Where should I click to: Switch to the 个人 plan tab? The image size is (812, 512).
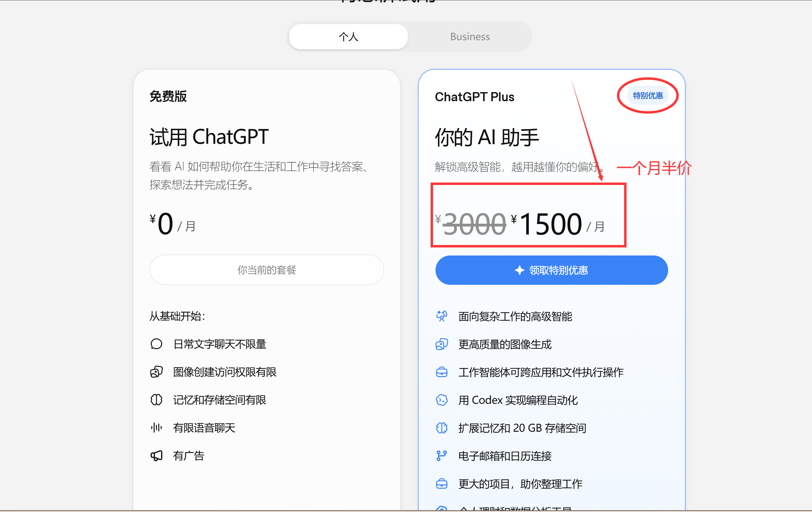pyautogui.click(x=348, y=37)
